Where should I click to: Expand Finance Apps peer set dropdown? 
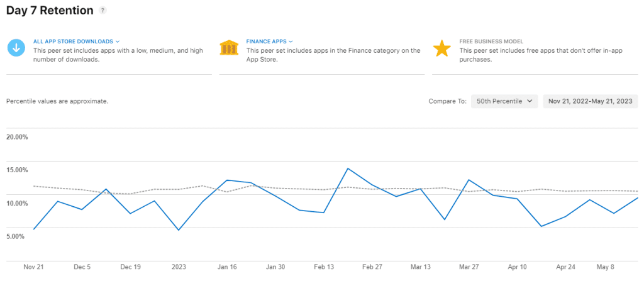(x=270, y=41)
